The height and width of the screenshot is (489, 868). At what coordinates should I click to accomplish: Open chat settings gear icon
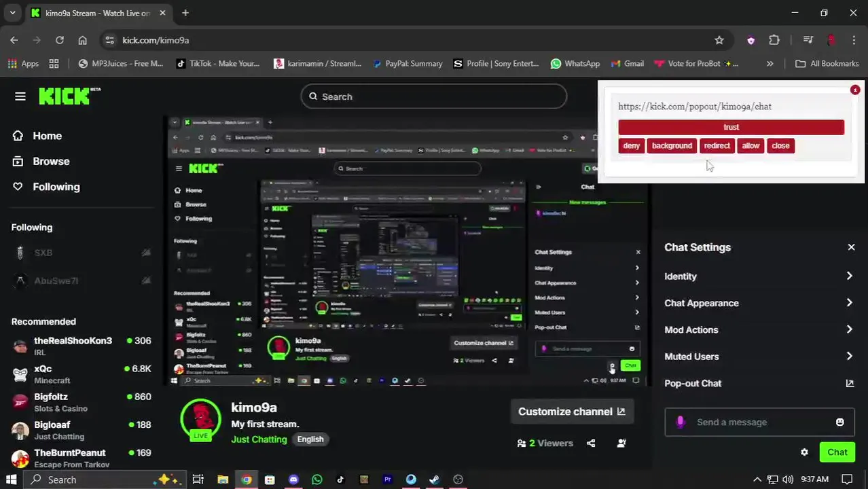(804, 452)
